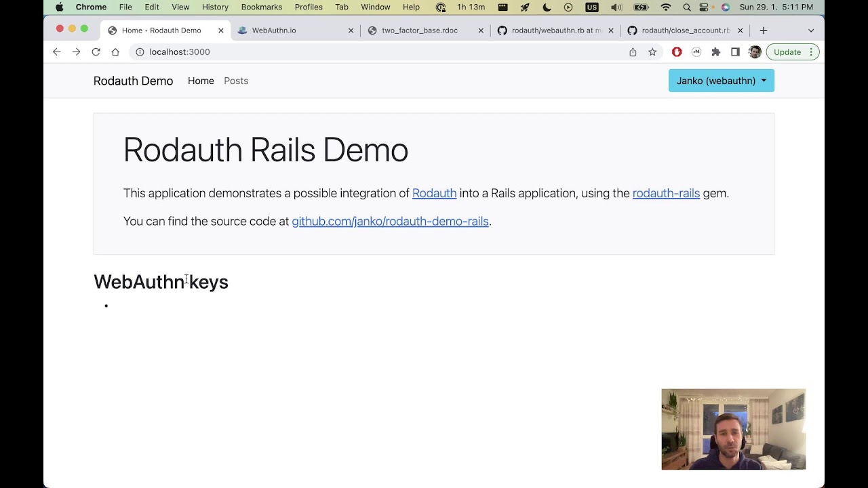View site information icon in address bar
868x488 pixels.
(x=140, y=52)
